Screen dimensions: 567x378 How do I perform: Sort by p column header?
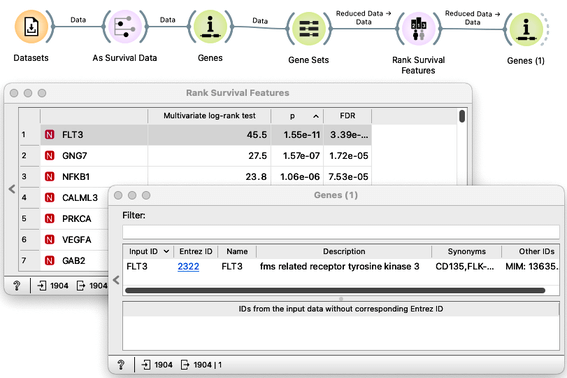(297, 116)
